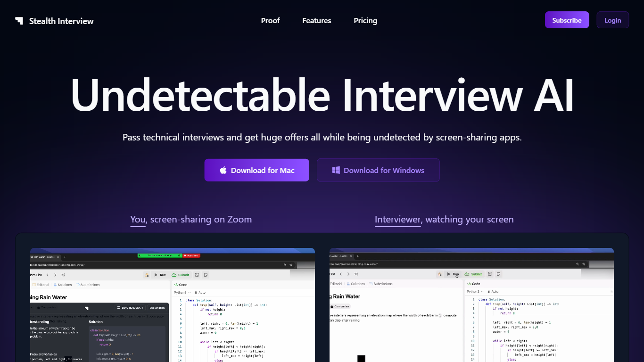This screenshot has height=362, width=644.
Task: Click the shuffle icon in Interviewer preview
Action: pyautogui.click(x=356, y=274)
